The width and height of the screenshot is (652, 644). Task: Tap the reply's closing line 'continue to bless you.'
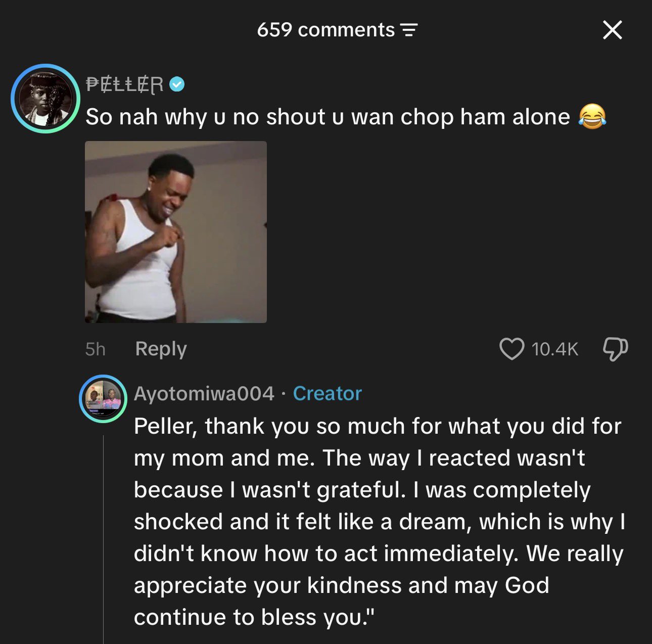(x=255, y=617)
